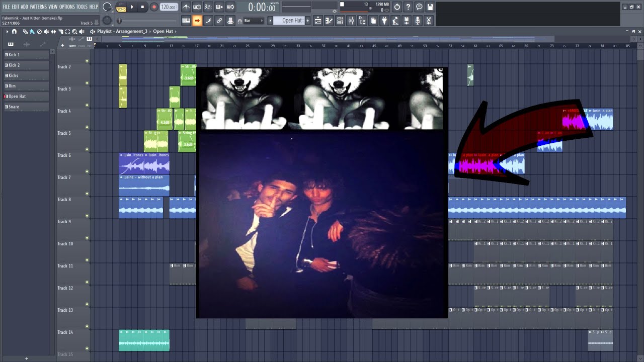Image resolution: width=644 pixels, height=362 pixels.
Task: Open the playlist options arrow menu
Action: [7, 32]
